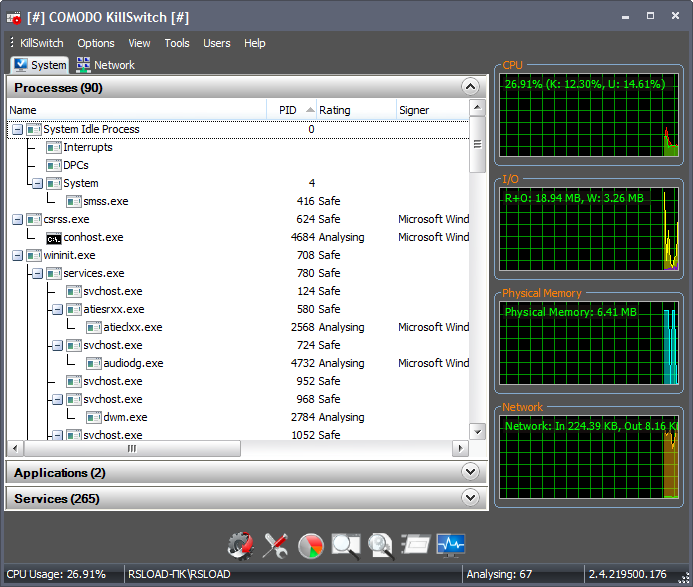The width and height of the screenshot is (693, 587).
Task: Sort processes by PID column
Action: tap(291, 110)
